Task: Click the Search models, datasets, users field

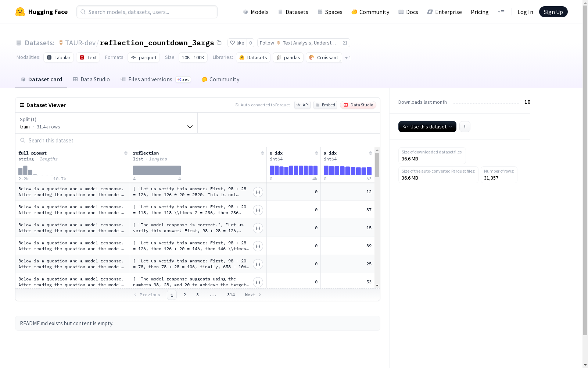Action: 147,12
